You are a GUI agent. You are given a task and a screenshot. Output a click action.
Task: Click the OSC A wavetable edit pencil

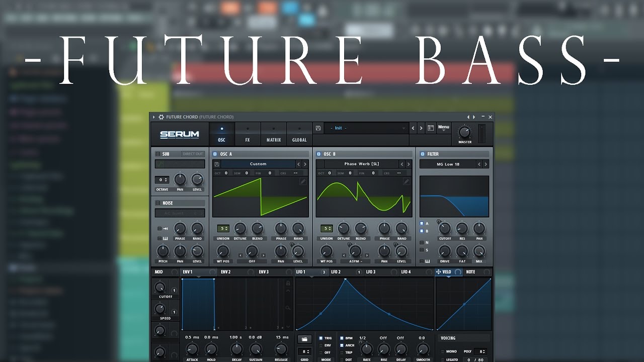point(303,182)
